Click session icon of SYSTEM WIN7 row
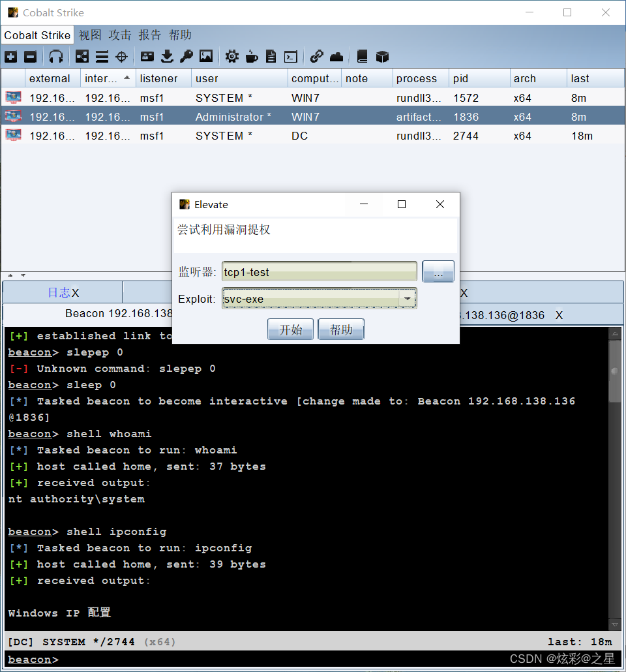The width and height of the screenshot is (626, 672). pos(13,98)
